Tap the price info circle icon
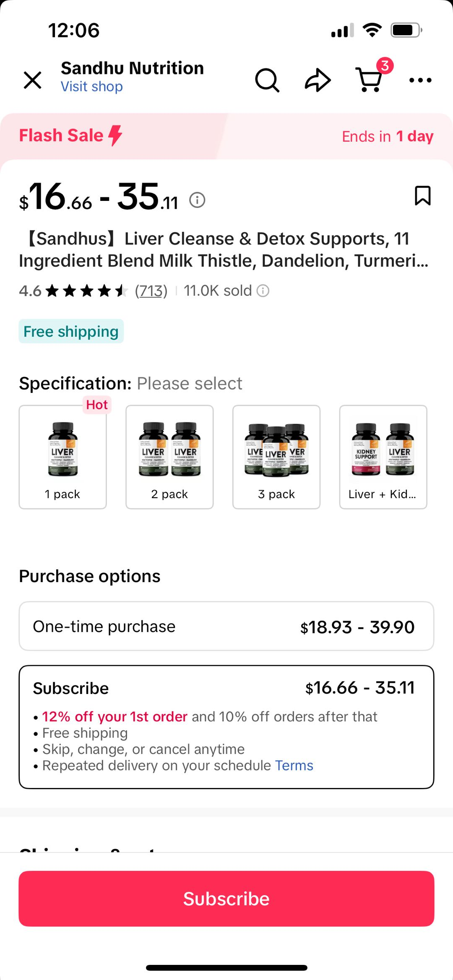Viewport: 453px width, 980px height. click(x=197, y=200)
